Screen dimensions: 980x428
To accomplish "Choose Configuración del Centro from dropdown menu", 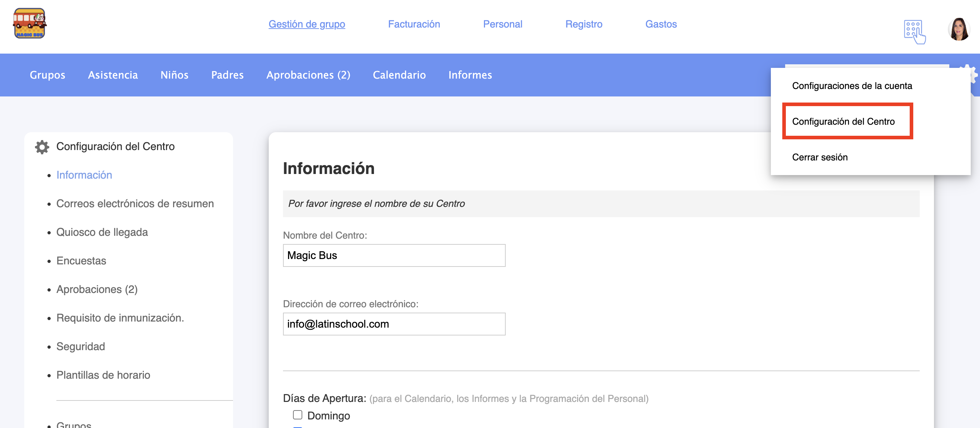I will pyautogui.click(x=843, y=121).
